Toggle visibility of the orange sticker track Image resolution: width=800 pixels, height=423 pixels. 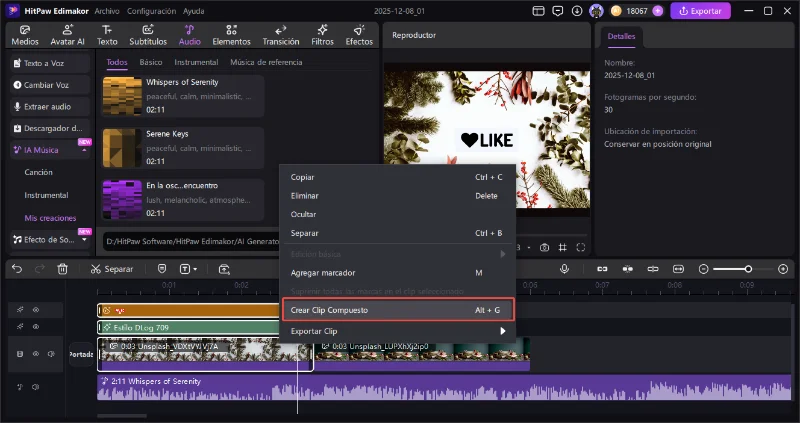[x=36, y=310]
